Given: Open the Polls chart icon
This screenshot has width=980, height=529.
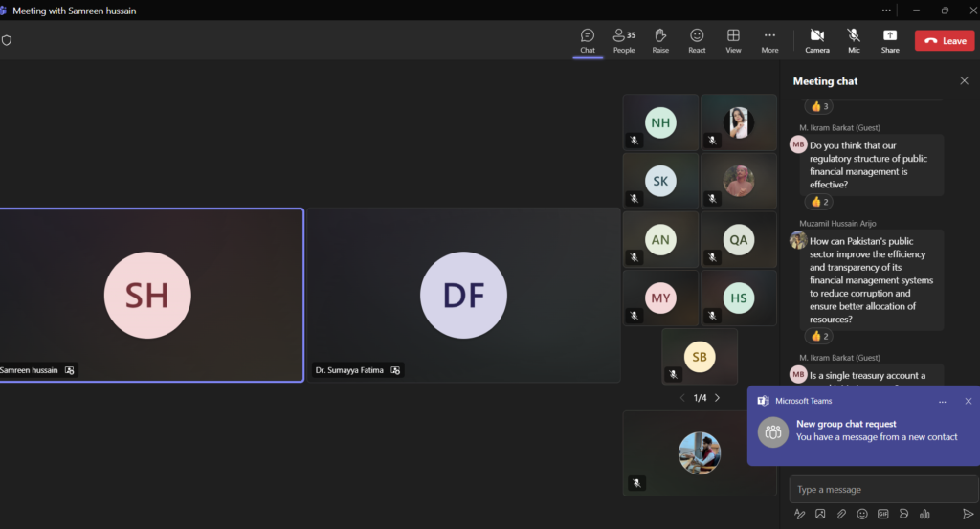Looking at the screenshot, I should (x=924, y=514).
